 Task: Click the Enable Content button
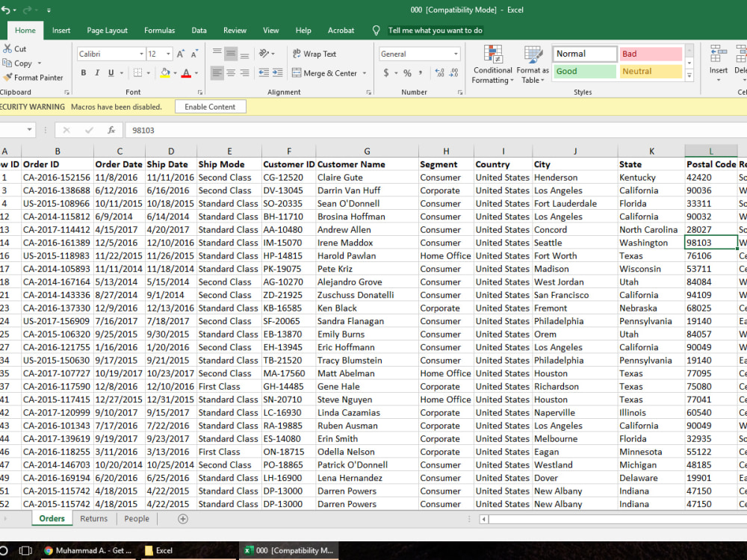click(x=210, y=107)
